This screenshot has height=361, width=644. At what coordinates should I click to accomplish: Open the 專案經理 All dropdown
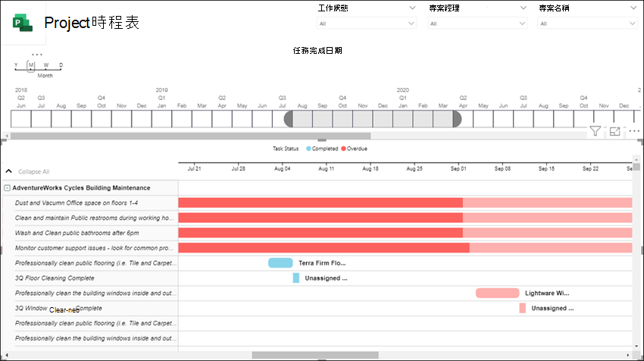pos(477,24)
